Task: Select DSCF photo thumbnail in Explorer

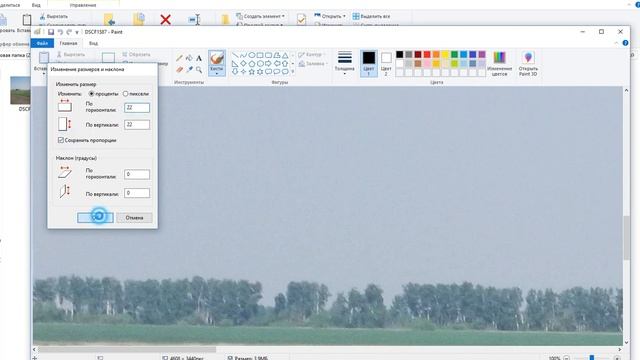Action: coord(20,91)
